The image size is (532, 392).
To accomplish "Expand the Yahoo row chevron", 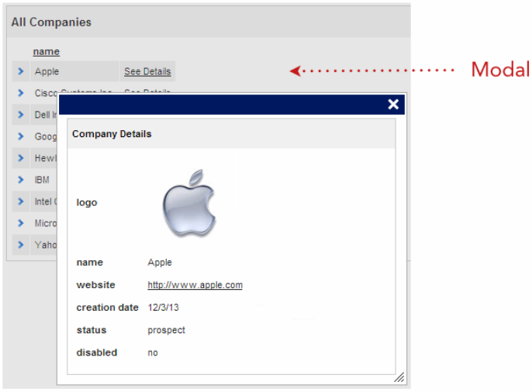I will click(x=21, y=245).
